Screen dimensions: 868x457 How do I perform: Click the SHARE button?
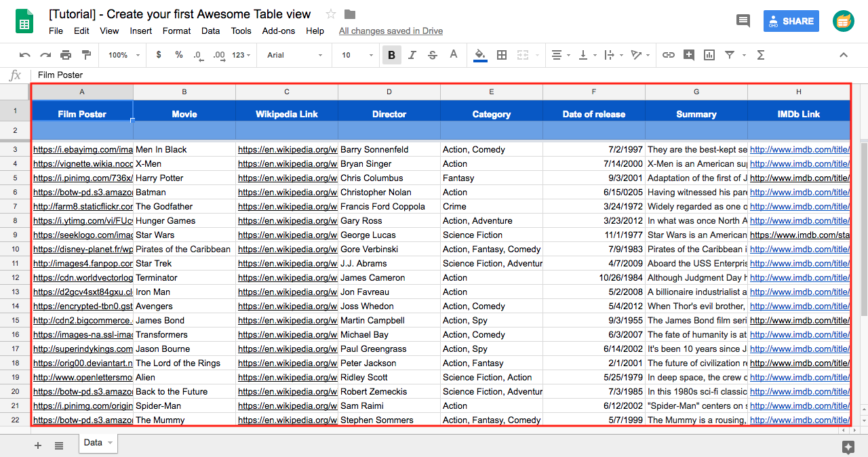(791, 21)
